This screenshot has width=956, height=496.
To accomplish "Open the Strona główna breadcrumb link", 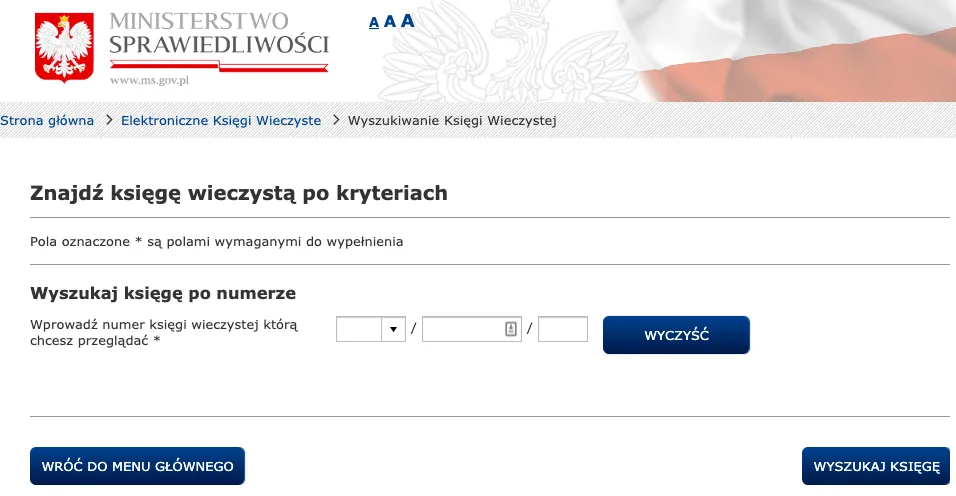I will (x=47, y=121).
